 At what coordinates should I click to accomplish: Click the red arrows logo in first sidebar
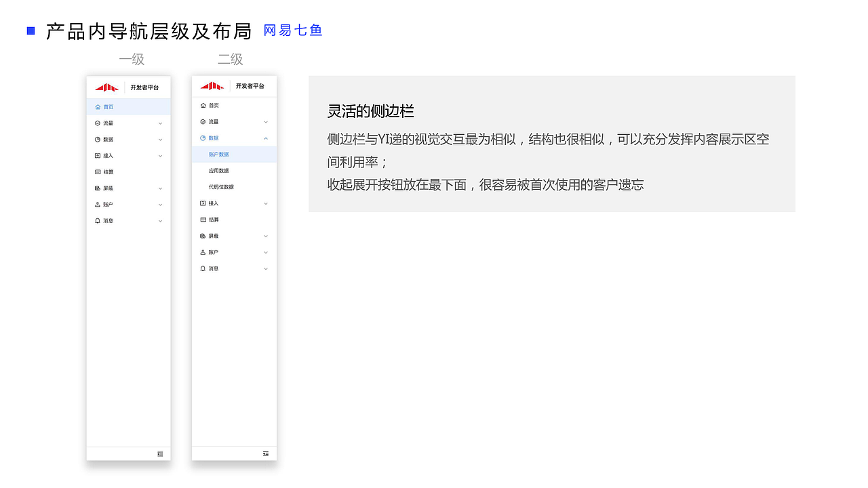click(x=106, y=87)
